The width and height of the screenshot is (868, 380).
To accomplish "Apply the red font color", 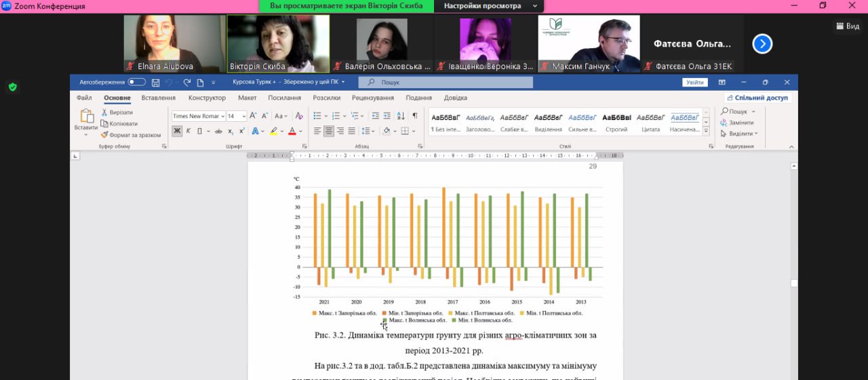I will (292, 131).
